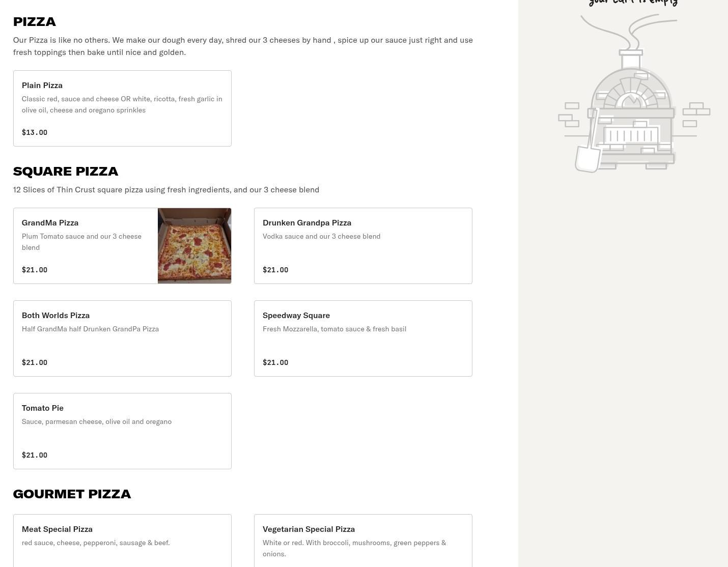Select the Speedway Square pizza card

coord(363,338)
